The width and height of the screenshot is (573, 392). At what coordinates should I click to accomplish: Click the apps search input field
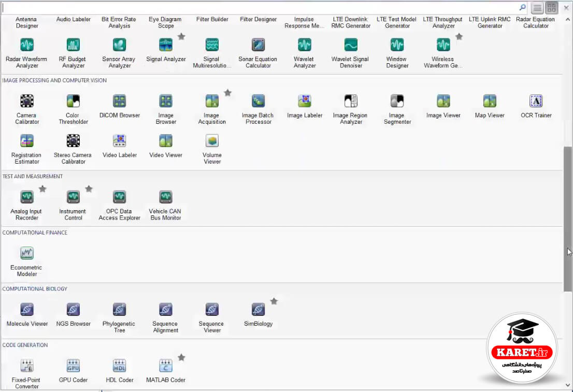(260, 8)
